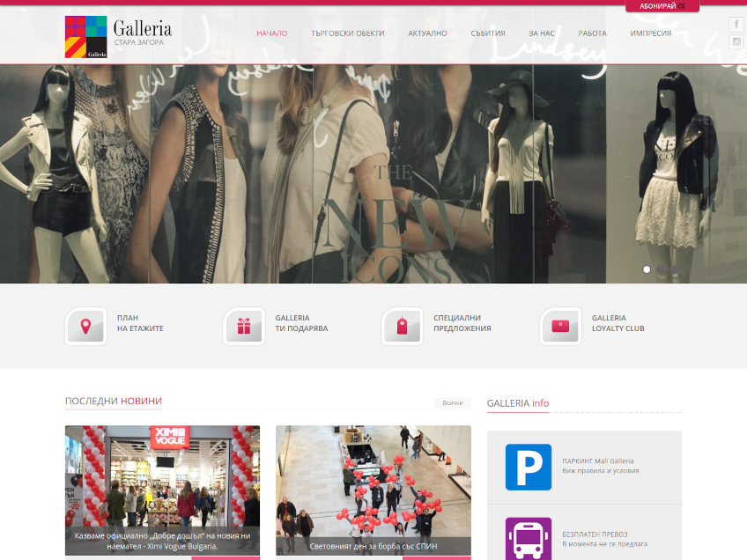Screen dimensions: 747x560
Task: Open ПАРКИНГ Mall Galleria rules link
Action: 600,466
